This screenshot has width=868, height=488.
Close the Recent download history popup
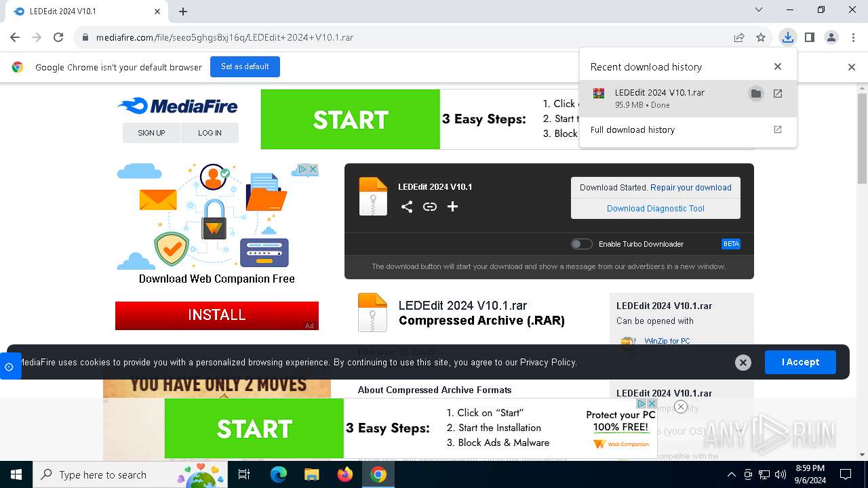(x=778, y=66)
